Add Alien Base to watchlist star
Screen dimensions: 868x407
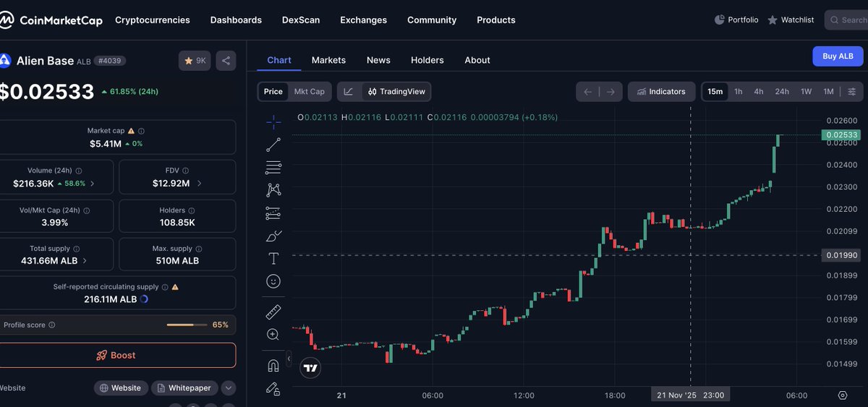(195, 61)
